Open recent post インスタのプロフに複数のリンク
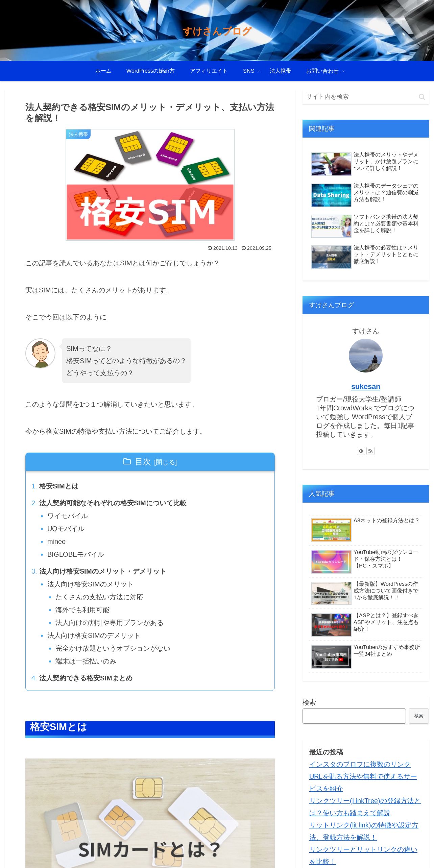 pos(363,776)
